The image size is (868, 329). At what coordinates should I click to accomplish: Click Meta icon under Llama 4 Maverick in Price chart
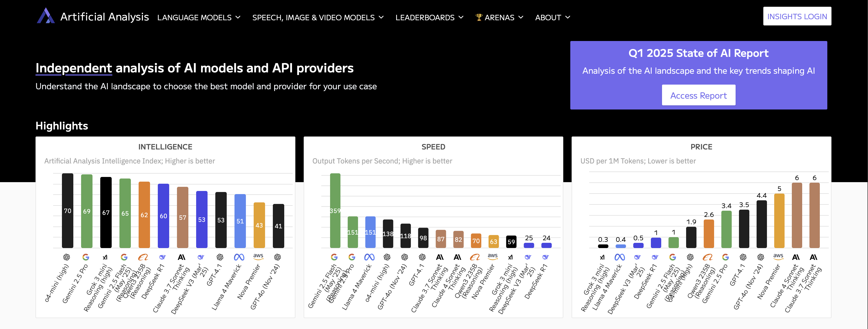620,257
